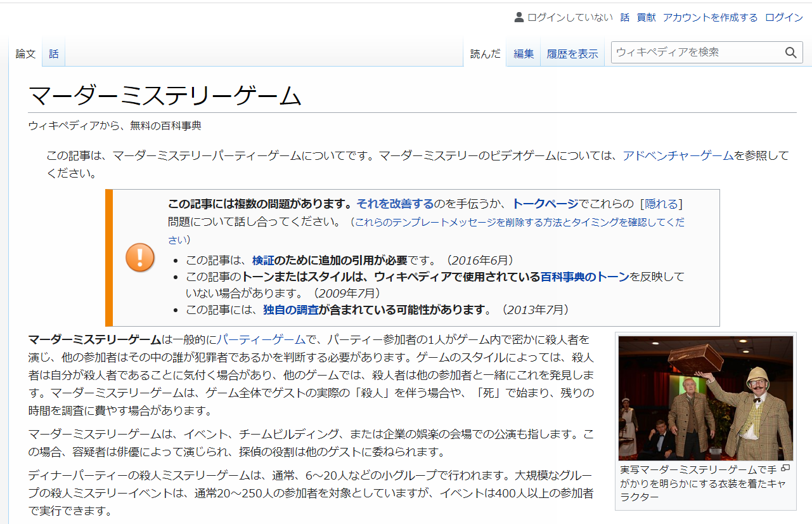The image size is (812, 524).
Task: Click the orange exclamation warning icon
Action: [x=139, y=258]
